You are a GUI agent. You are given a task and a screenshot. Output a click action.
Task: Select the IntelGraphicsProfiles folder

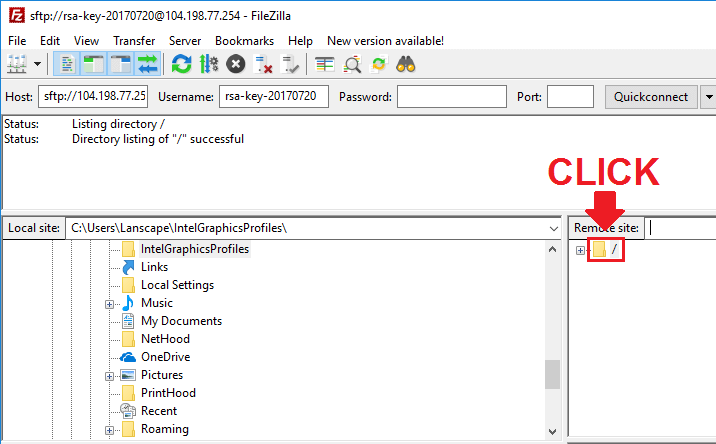(x=195, y=249)
